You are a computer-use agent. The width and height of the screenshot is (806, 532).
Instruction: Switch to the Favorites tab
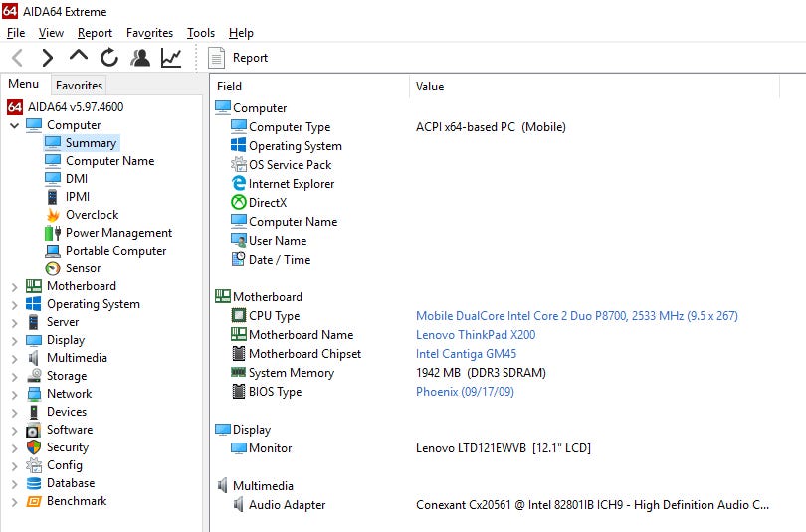79,86
